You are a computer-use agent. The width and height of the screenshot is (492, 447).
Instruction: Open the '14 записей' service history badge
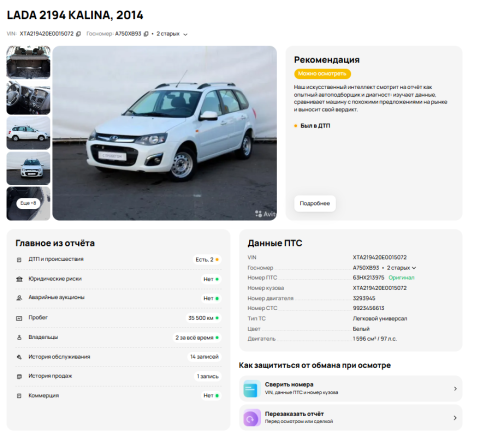pyautogui.click(x=204, y=357)
